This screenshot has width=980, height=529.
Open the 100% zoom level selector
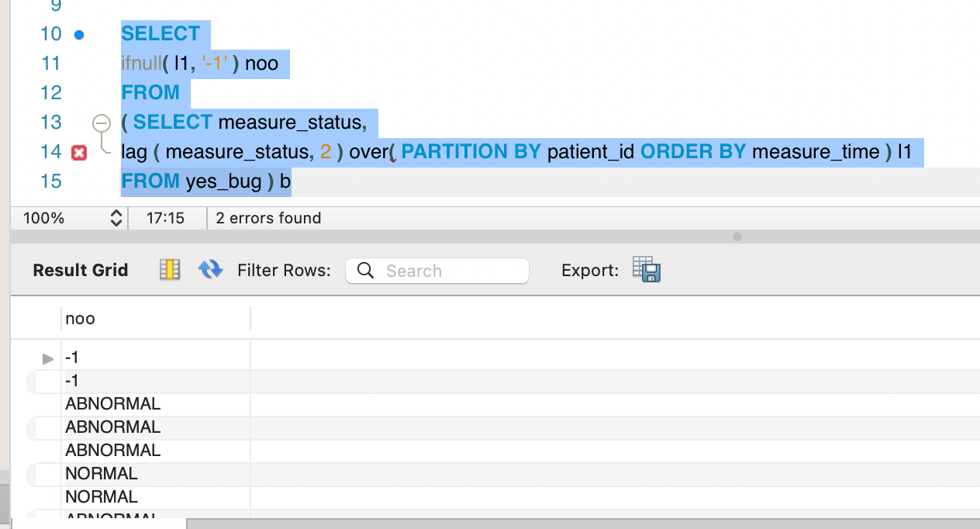point(116,218)
